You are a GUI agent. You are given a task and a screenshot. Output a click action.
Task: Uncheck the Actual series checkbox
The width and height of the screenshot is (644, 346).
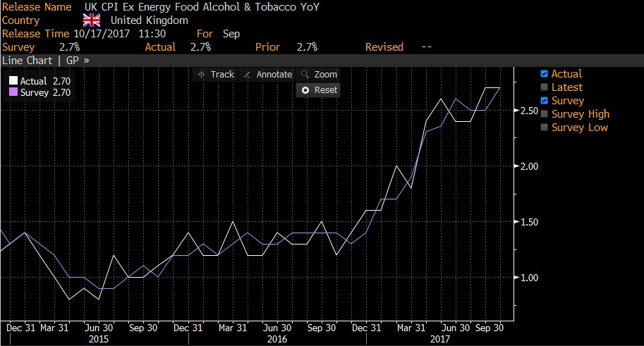coord(543,74)
